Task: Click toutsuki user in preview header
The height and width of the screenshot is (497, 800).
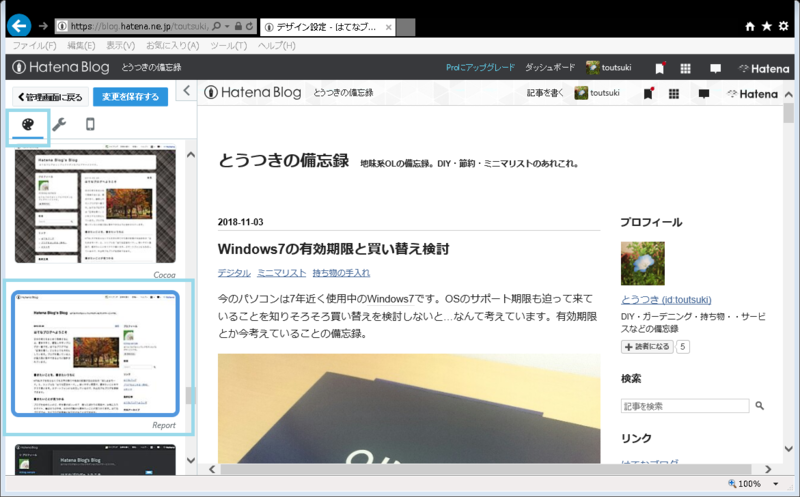Action: (x=597, y=93)
